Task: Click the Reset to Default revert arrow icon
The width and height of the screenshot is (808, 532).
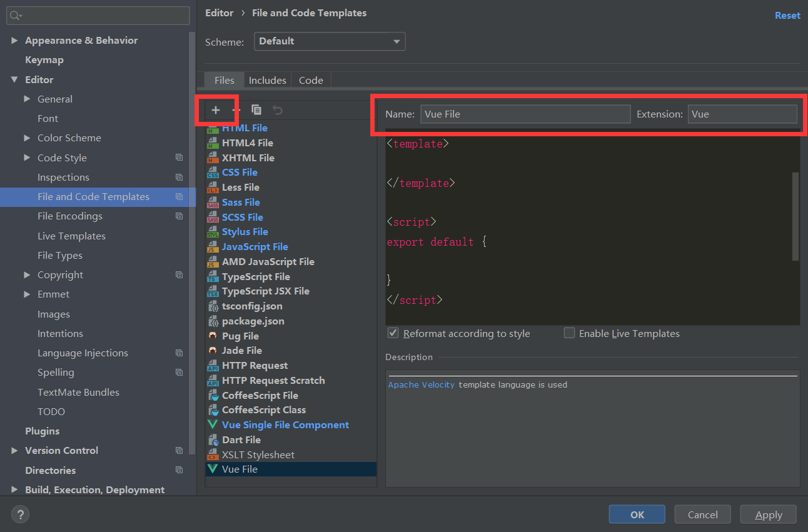Action: click(x=277, y=109)
